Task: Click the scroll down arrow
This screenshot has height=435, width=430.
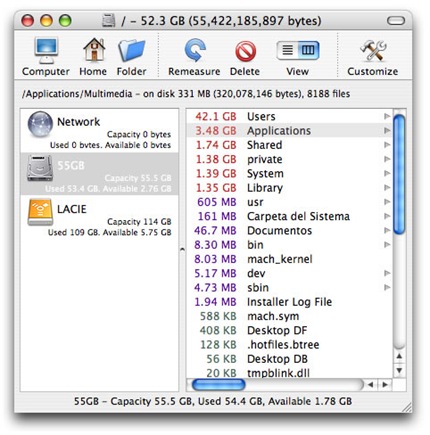Action: [x=399, y=371]
